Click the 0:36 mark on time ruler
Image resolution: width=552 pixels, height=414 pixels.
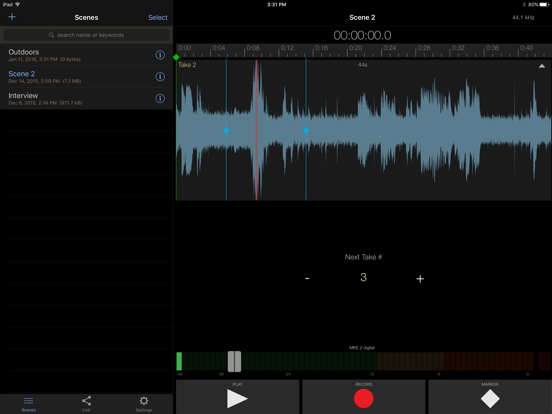[492, 48]
